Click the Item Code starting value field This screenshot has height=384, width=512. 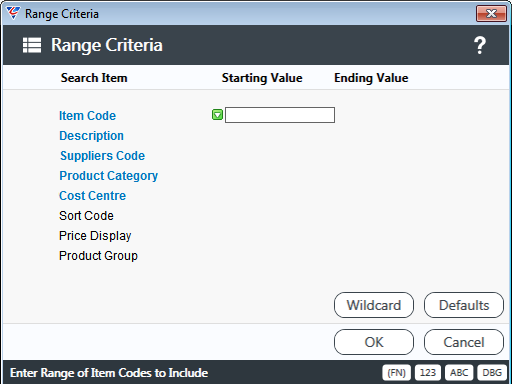[x=280, y=115]
